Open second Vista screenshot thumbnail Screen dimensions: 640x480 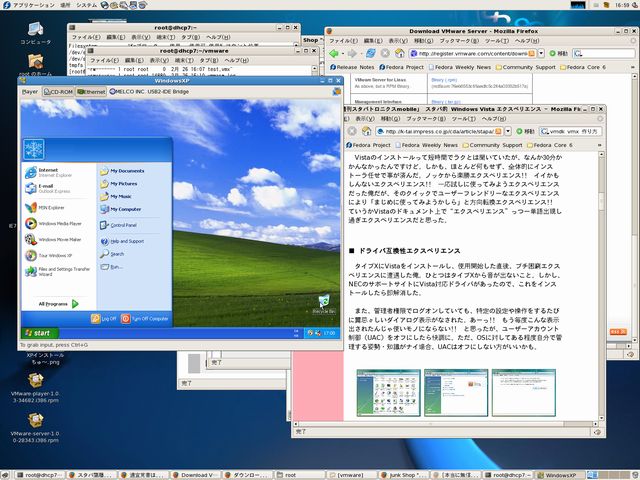pos(456,393)
